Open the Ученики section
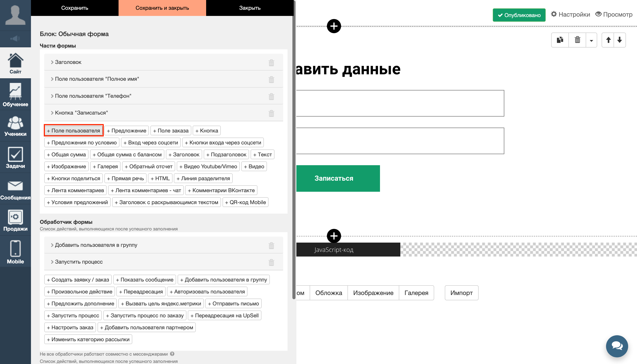Image resolution: width=637 pixels, height=364 pixels. [15, 126]
